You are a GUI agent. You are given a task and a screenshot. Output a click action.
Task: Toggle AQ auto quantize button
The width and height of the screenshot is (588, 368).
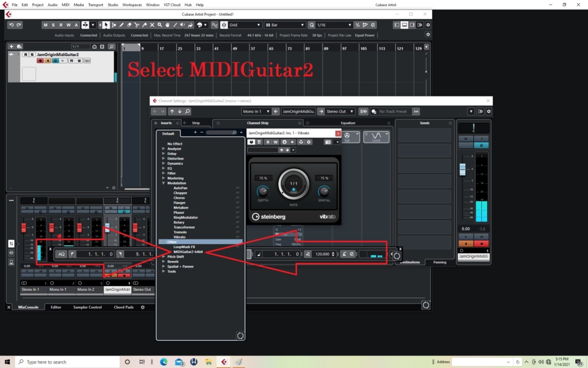click(61, 254)
